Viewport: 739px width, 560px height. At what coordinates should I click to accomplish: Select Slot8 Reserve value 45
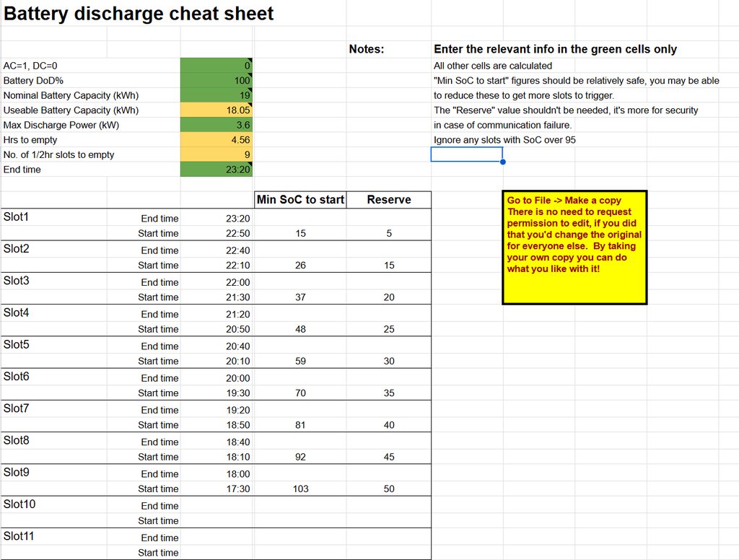(x=388, y=457)
